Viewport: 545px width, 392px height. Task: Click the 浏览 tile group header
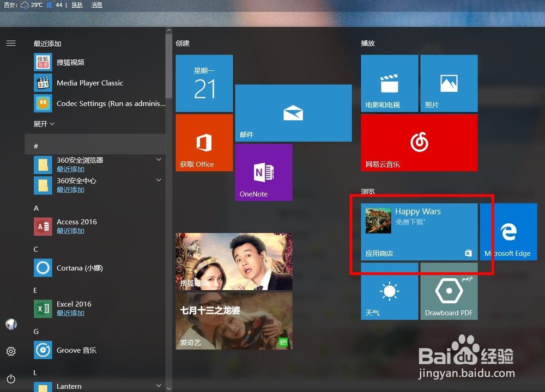tap(368, 191)
